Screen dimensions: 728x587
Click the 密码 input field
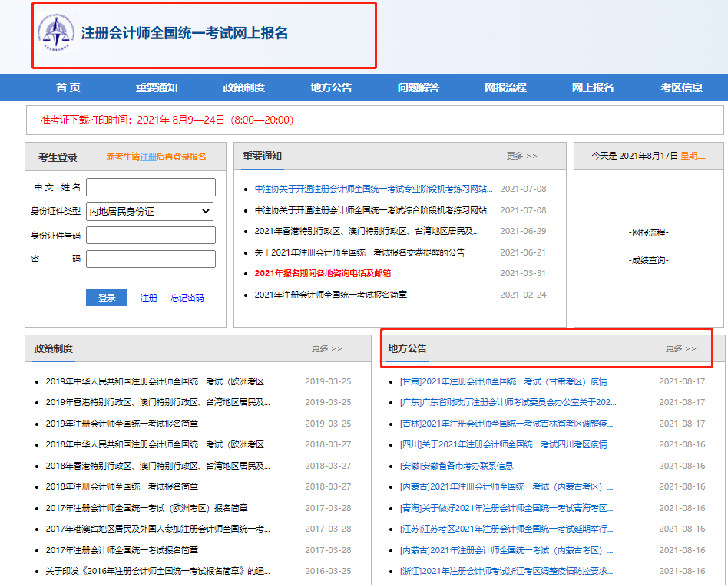coord(151,259)
